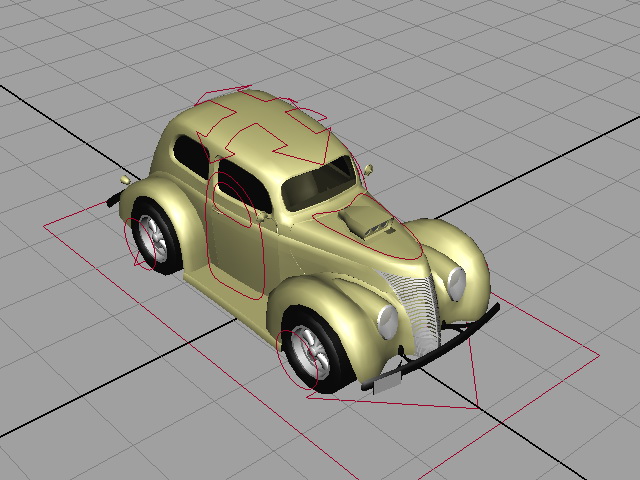Select the right headlight on far fender

(456, 284)
